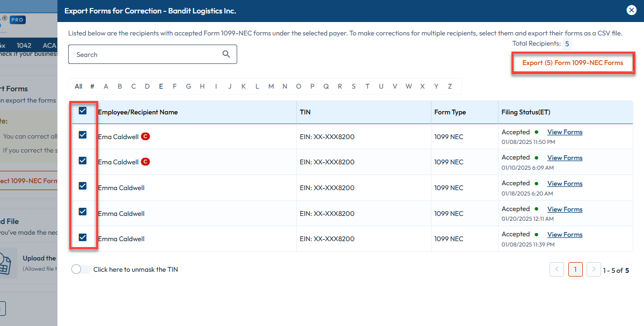Click the 1 - 5 of 5 pagination text
Screen dimensions: 644x326
point(616,271)
